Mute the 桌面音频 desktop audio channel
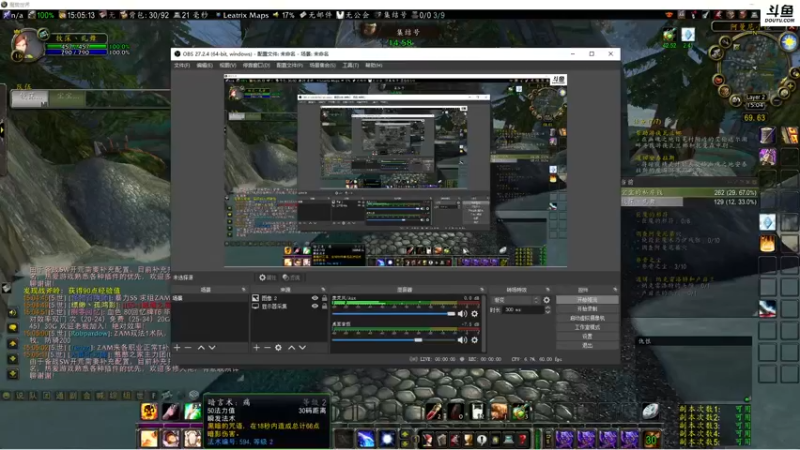 [x=462, y=340]
